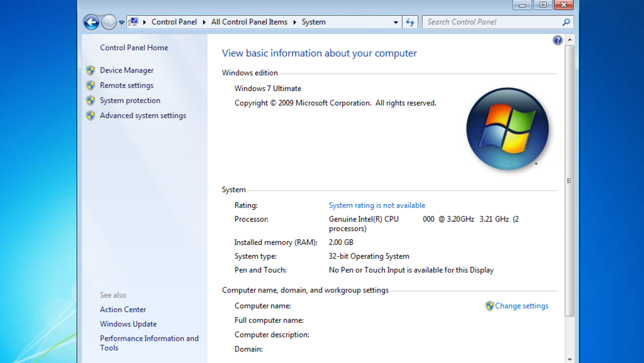The image size is (644, 363).
Task: Click the 'Computer name:' label
Action: tap(263, 306)
